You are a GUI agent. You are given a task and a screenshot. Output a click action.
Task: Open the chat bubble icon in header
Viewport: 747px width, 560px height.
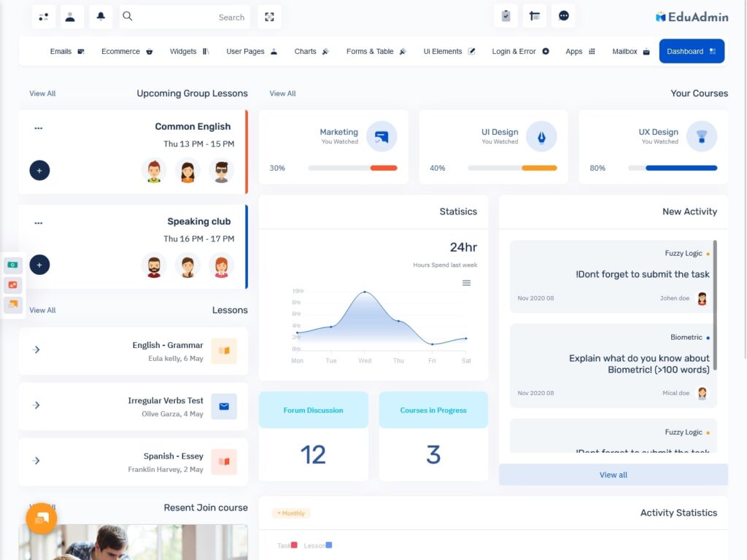pos(563,16)
